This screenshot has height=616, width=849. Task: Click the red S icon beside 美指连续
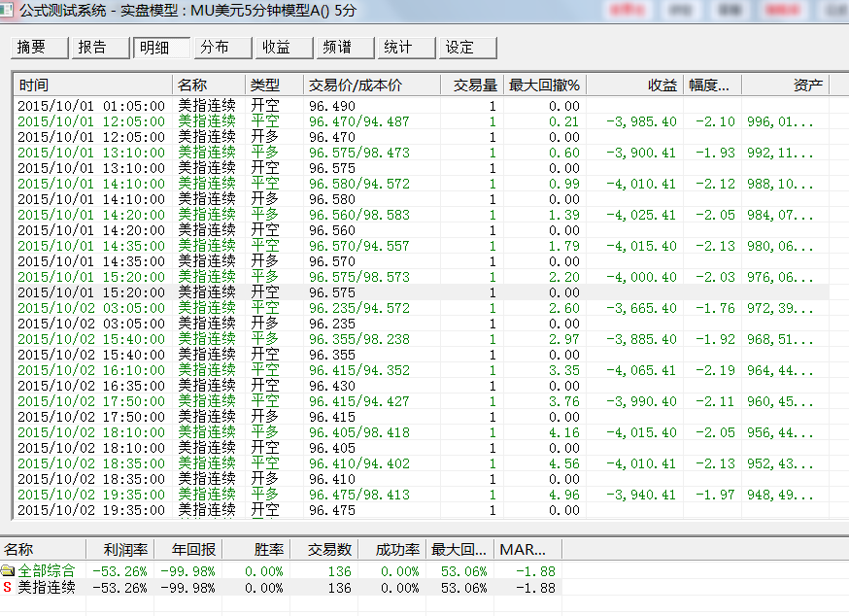point(8,588)
